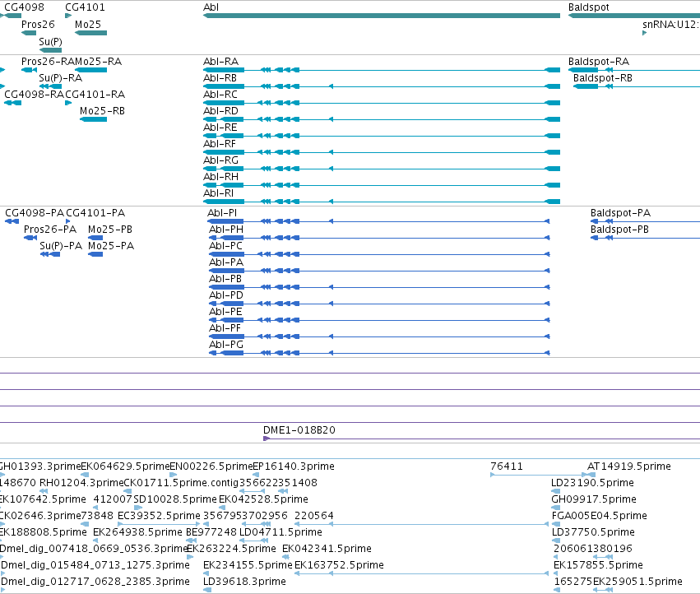Click the Abl-PE protein label
This screenshot has height=594, width=700.
225,312
